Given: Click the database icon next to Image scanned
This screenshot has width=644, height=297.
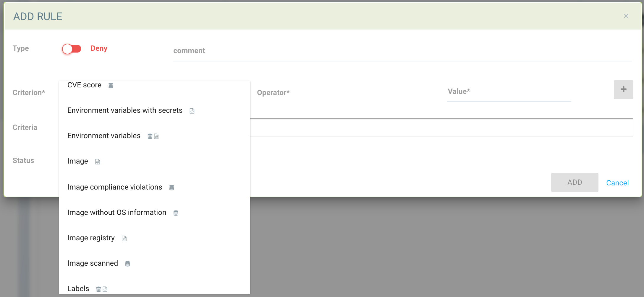Looking at the screenshot, I should tap(127, 264).
